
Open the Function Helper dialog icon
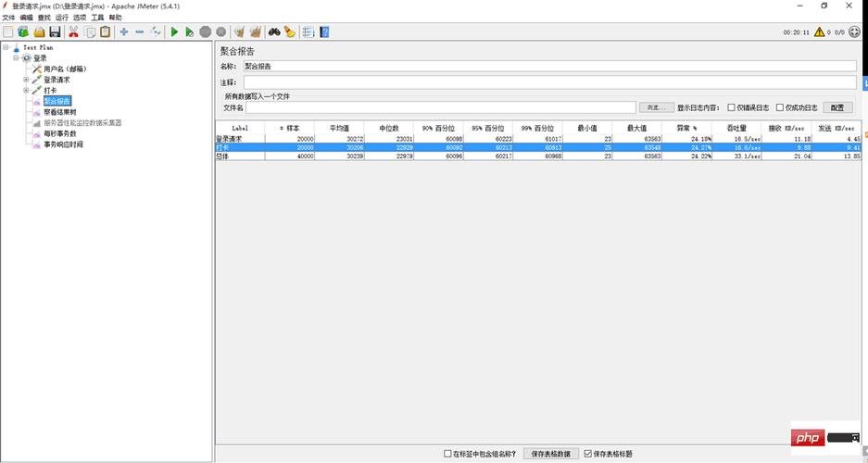[308, 32]
